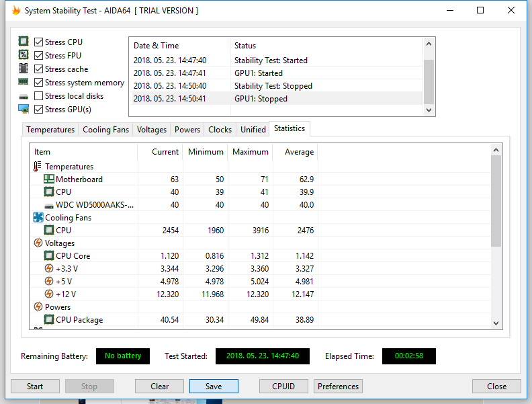532x404 pixels.
Task: Click the AIDA64 flame icon in title bar
Action: (x=16, y=10)
